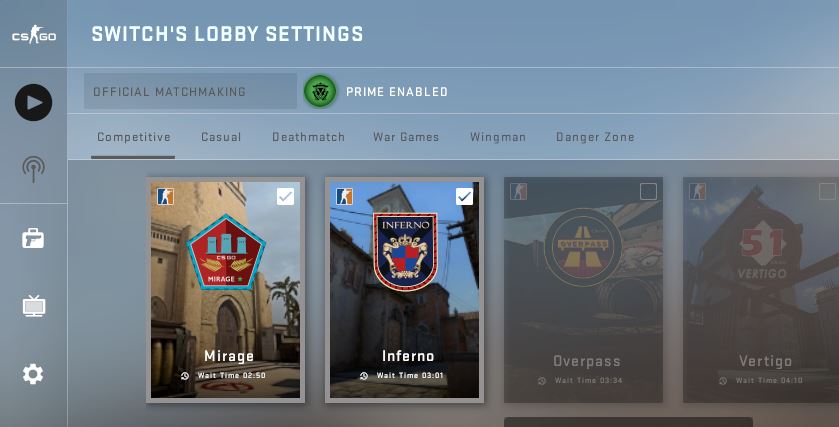Select the Vertigo map thumbnail

pyautogui.click(x=761, y=289)
